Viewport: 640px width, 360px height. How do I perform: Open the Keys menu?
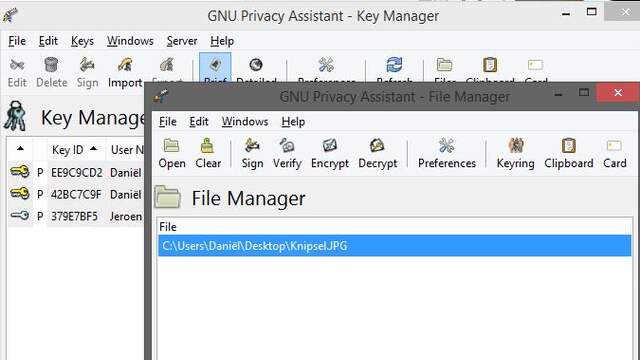(x=82, y=41)
